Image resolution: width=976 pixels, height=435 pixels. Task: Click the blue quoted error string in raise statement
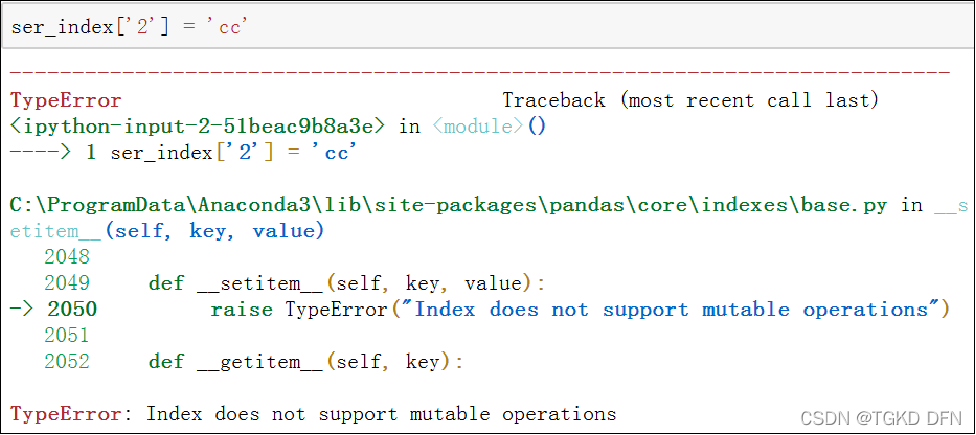pyautogui.click(x=671, y=309)
